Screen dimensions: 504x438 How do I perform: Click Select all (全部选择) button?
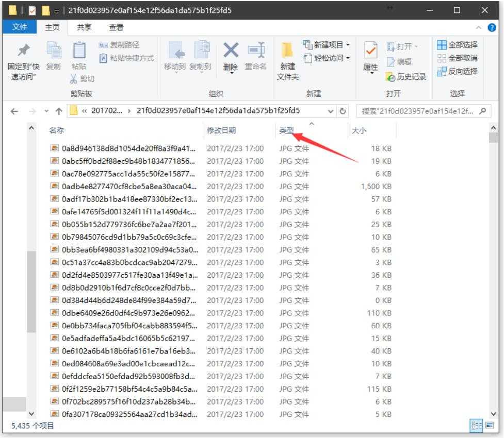point(457,45)
